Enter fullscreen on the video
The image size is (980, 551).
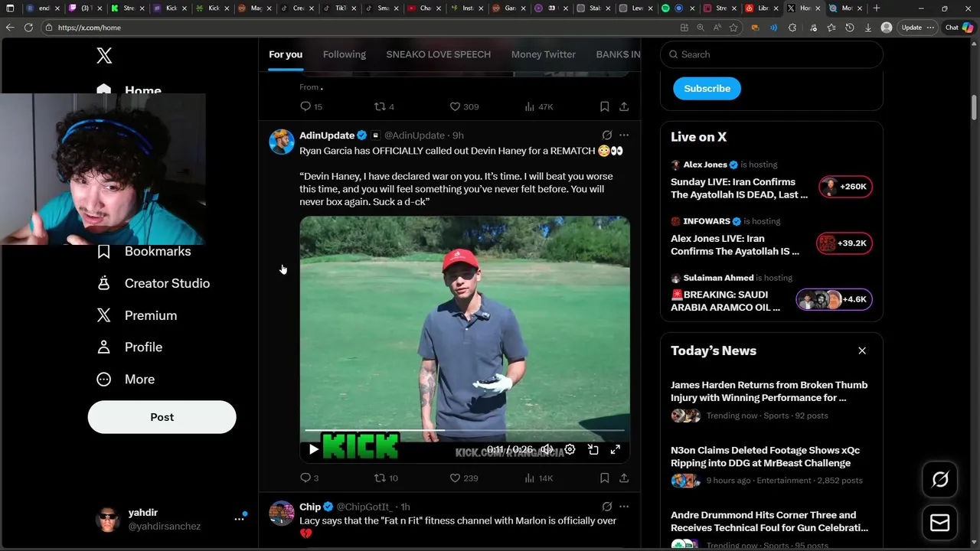tap(615, 449)
